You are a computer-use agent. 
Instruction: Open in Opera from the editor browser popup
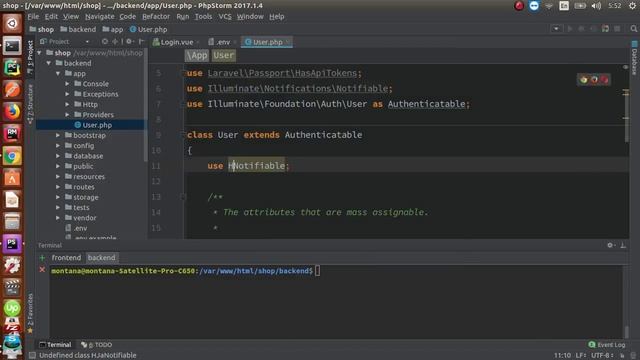coord(604,80)
